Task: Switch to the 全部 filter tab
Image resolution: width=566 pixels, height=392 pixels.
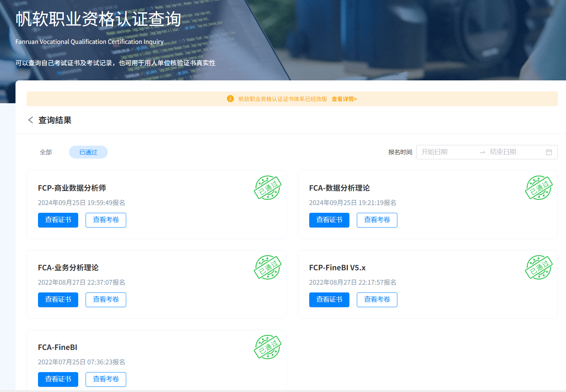Action: coord(46,152)
